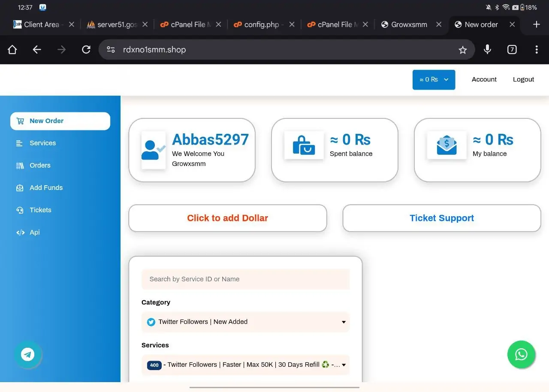Open the browser three-dot menu
Viewport: 549px width, 392px height.
[x=536, y=50]
